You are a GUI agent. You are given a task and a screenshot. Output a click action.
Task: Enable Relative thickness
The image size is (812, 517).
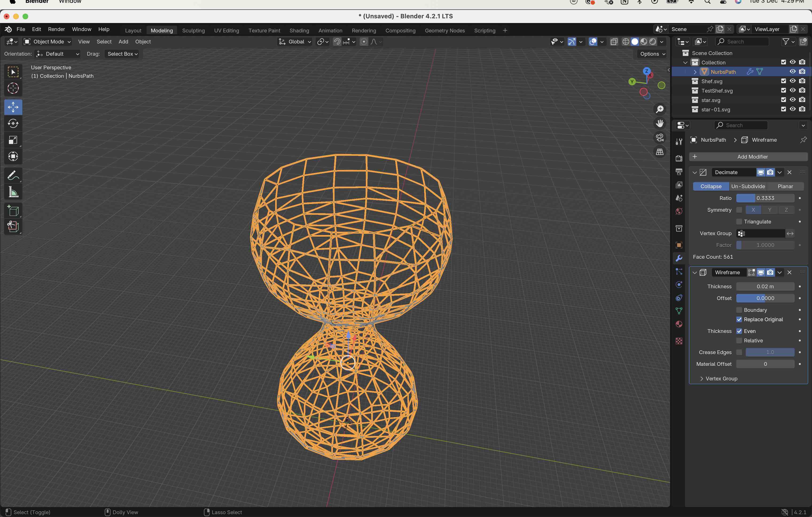pos(739,341)
